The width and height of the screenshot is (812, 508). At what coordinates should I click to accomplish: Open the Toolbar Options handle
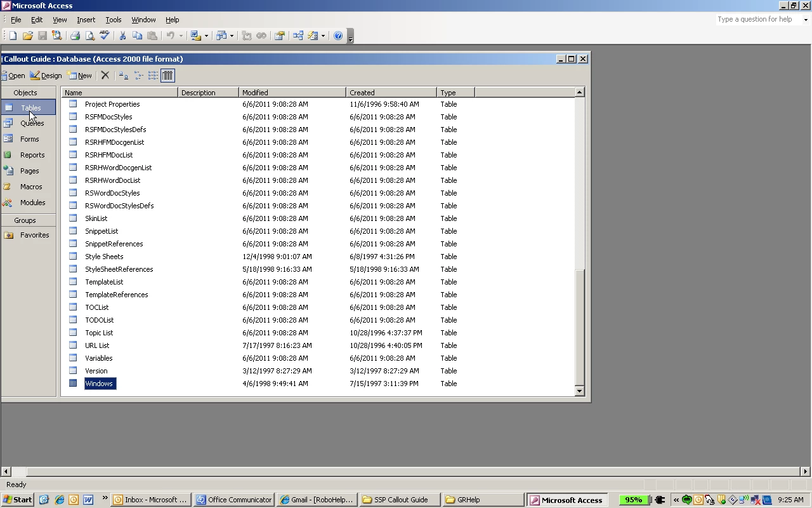pyautogui.click(x=351, y=36)
